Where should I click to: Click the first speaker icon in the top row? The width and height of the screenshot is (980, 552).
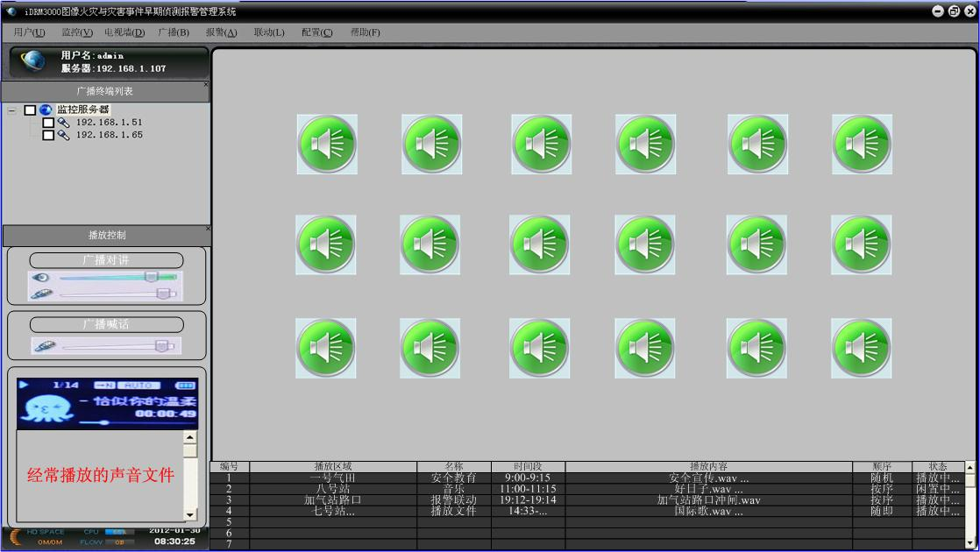[326, 144]
